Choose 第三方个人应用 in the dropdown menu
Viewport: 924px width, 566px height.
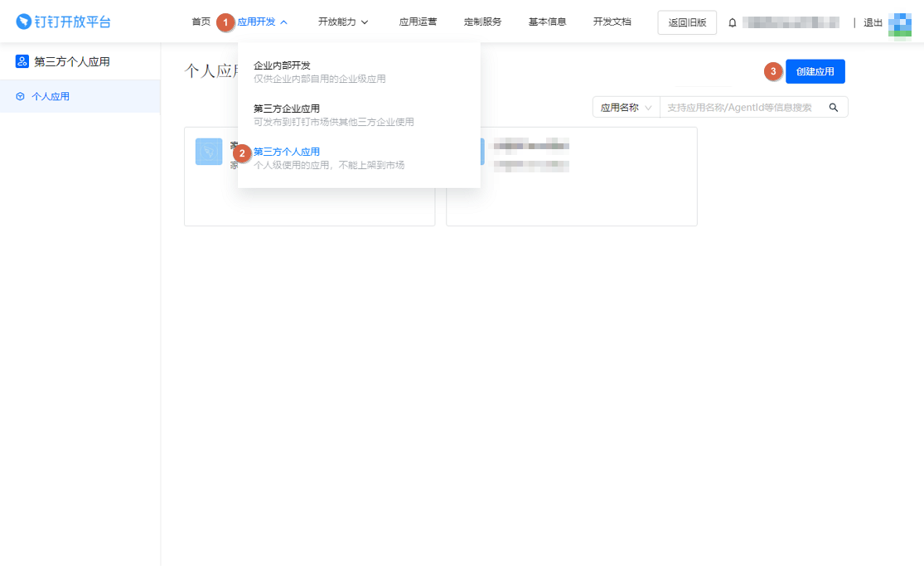(287, 152)
